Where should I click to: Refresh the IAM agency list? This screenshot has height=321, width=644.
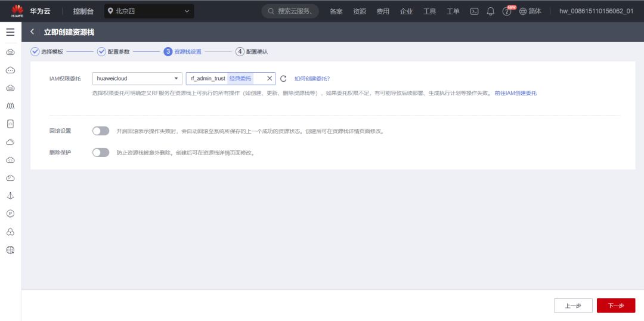pyautogui.click(x=283, y=79)
